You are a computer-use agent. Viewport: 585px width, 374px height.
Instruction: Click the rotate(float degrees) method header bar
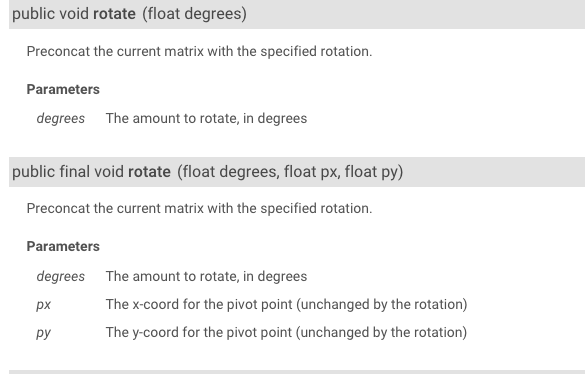point(297,14)
